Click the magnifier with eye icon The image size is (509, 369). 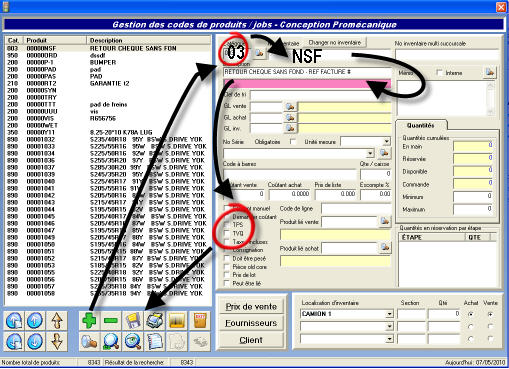point(133,341)
